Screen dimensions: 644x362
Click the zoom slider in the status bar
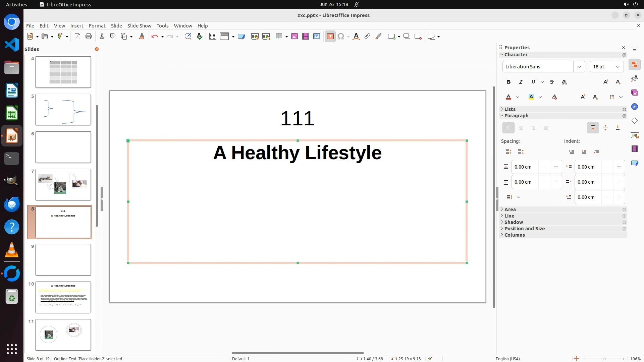pyautogui.click(x=604, y=359)
